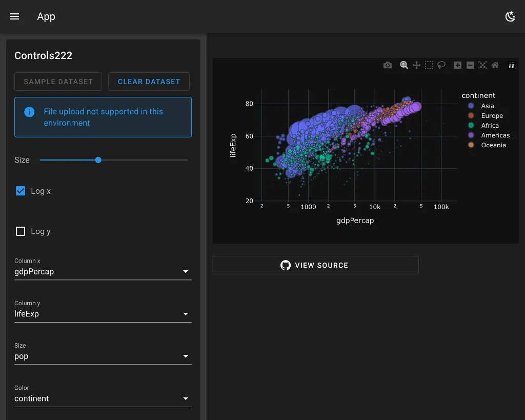Click the Zoom In plus icon
The height and width of the screenshot is (420, 525).
coord(458,65)
